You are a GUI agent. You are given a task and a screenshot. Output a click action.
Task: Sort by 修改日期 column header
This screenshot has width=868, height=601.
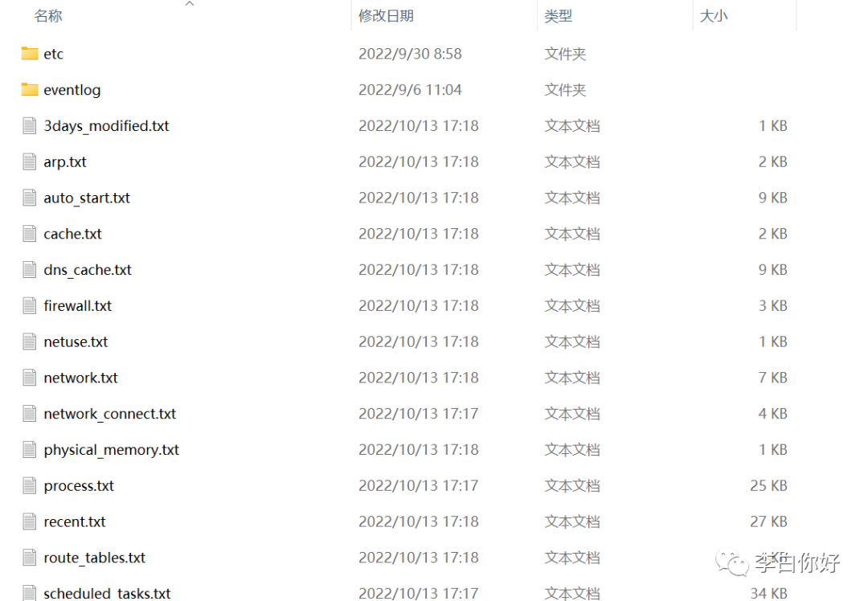click(386, 16)
